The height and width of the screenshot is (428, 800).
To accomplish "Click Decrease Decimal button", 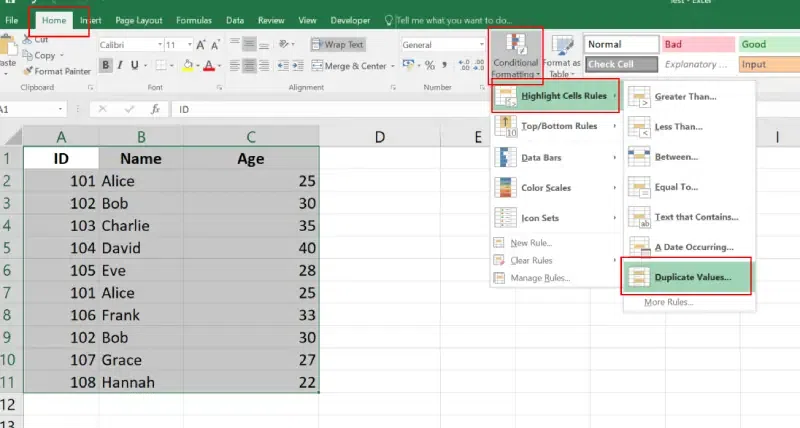I will click(x=479, y=65).
